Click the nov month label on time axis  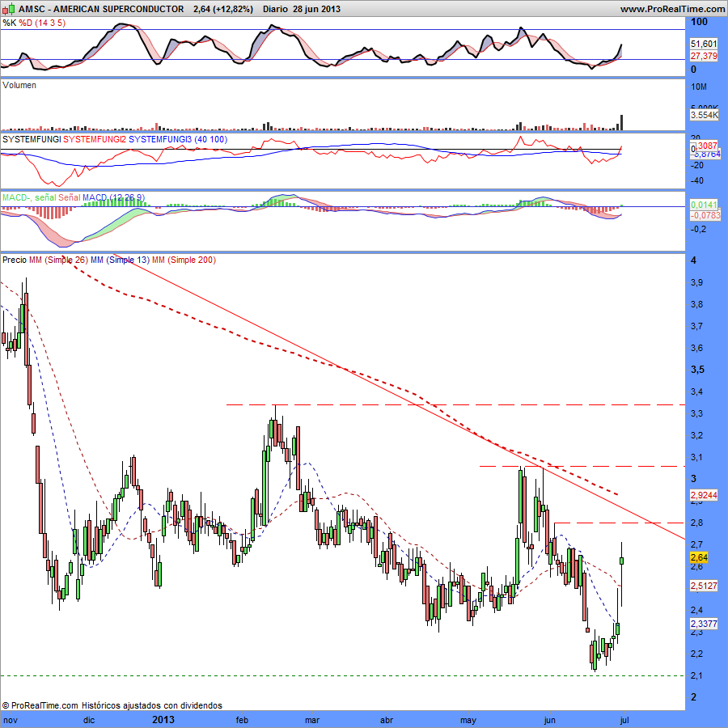(11, 720)
